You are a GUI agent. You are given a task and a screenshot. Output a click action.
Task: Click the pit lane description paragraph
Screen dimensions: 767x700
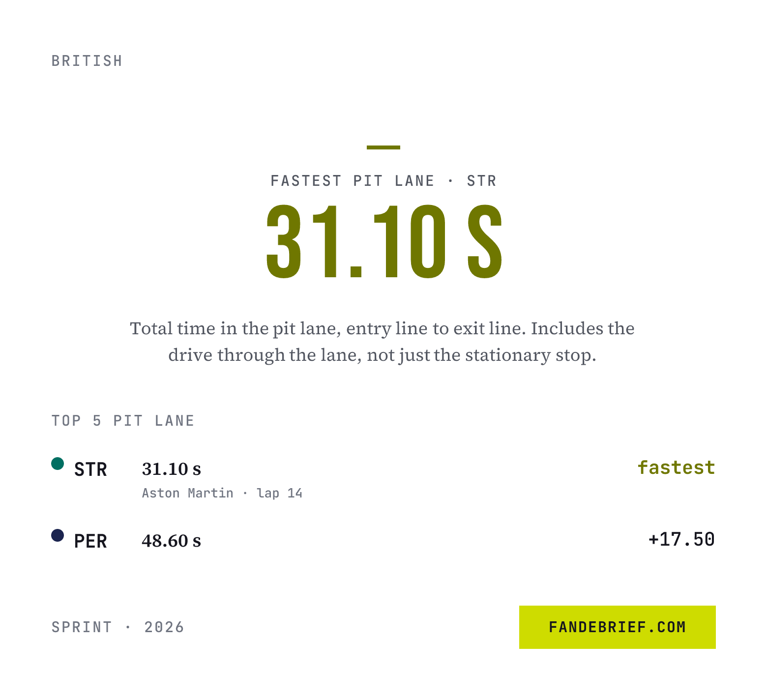(x=383, y=342)
